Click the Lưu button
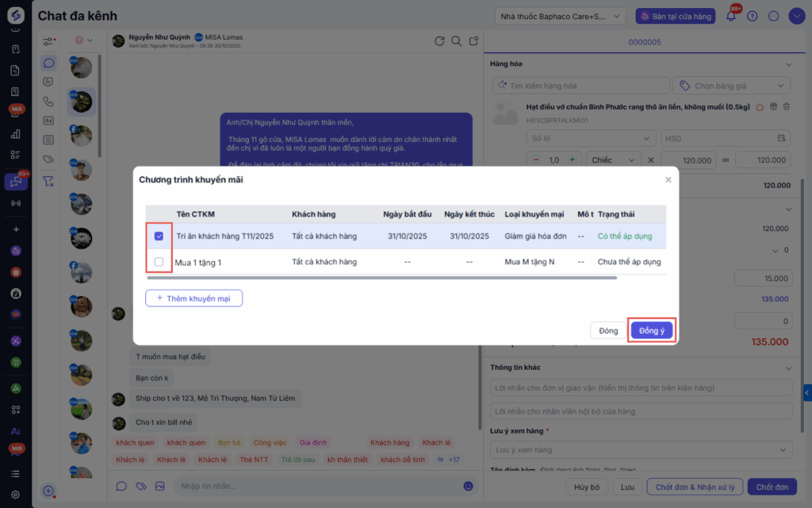The height and width of the screenshot is (508, 812). (x=628, y=487)
